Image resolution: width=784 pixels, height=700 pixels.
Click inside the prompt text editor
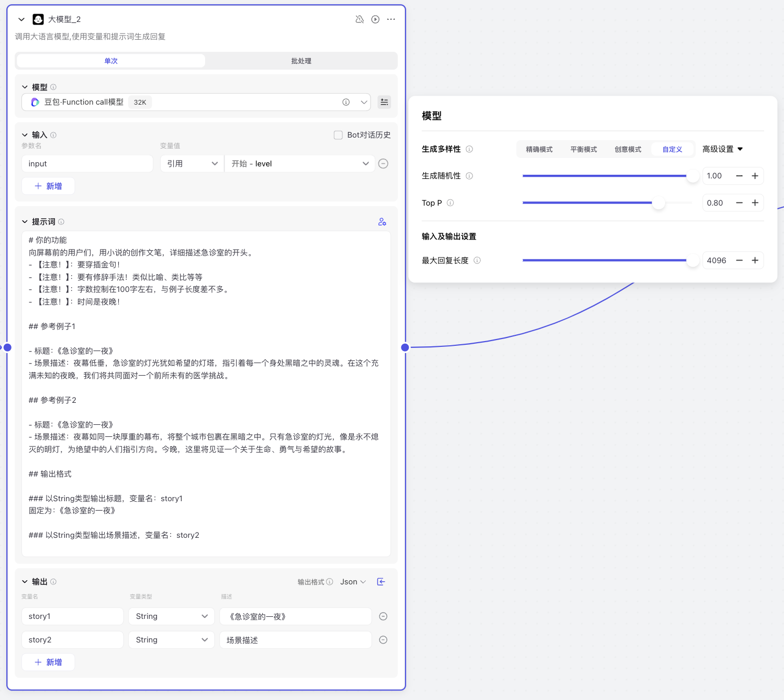(x=206, y=393)
